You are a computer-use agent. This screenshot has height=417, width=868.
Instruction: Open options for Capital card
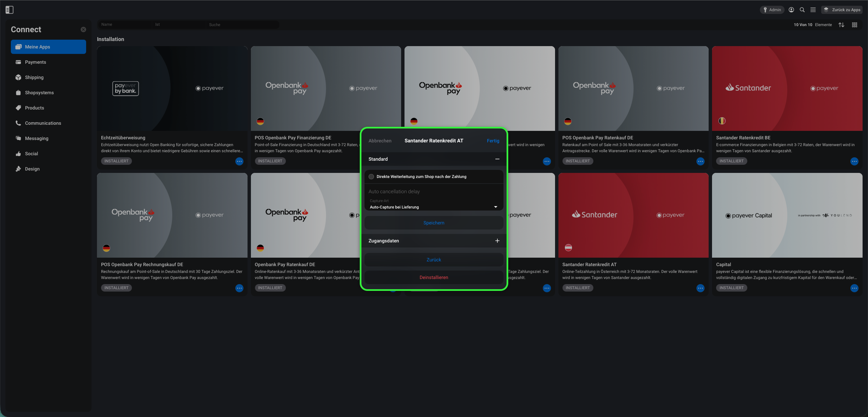[x=854, y=288]
